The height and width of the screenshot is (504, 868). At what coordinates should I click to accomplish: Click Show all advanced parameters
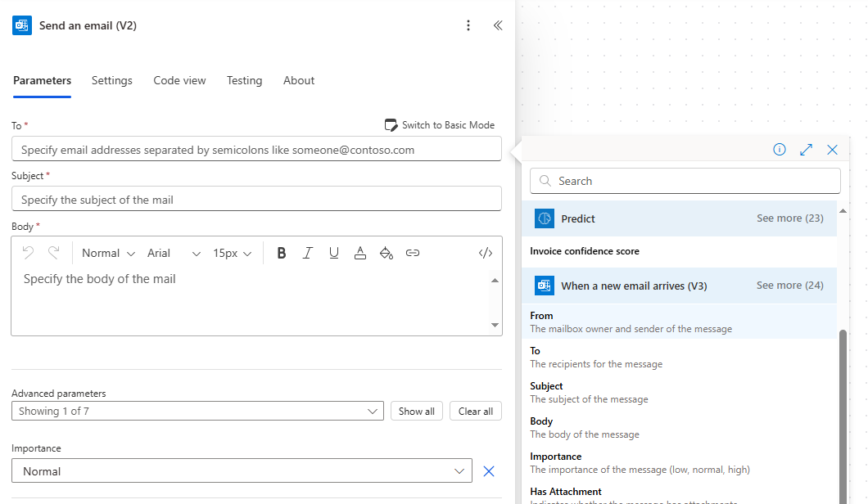[416, 411]
